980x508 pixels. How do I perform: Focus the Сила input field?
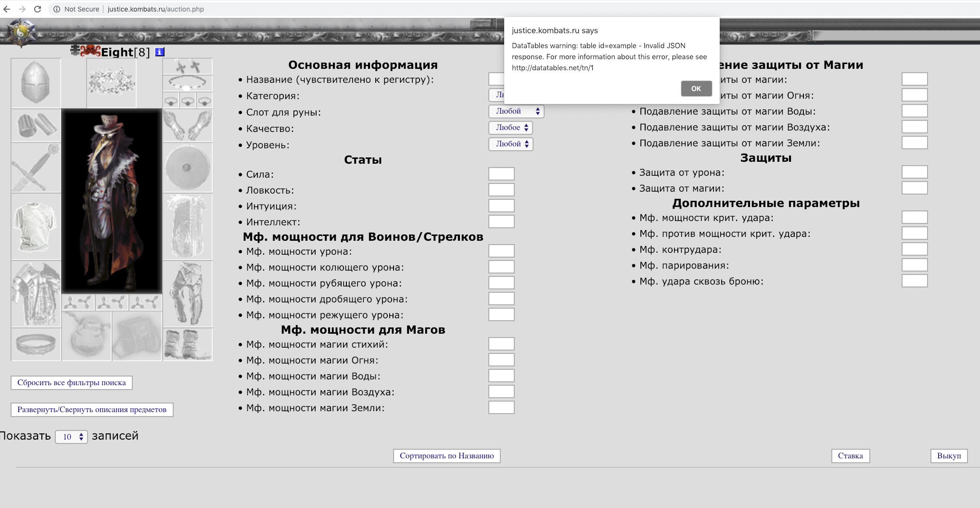(501, 174)
